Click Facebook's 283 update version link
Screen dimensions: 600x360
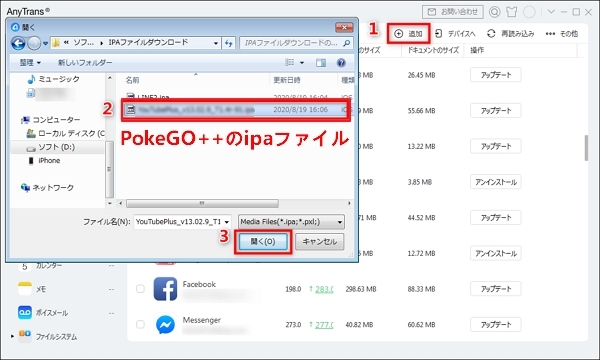coord(324,289)
